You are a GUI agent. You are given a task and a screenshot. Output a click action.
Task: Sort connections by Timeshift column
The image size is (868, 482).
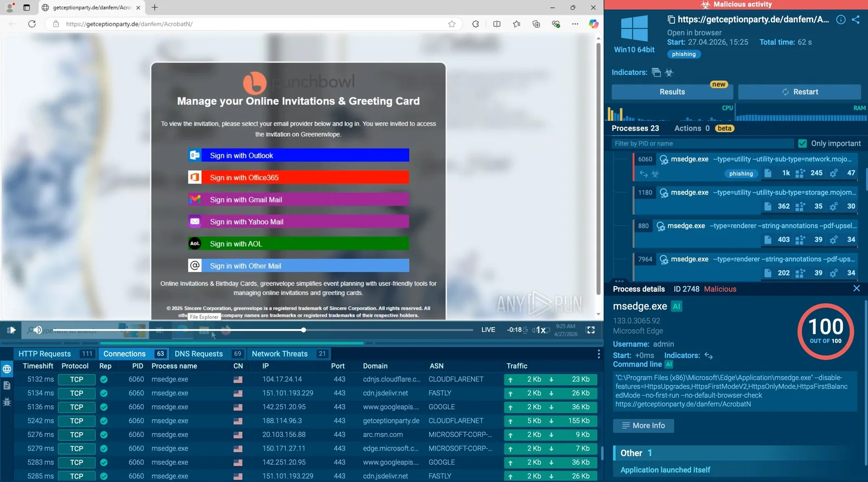click(38, 366)
